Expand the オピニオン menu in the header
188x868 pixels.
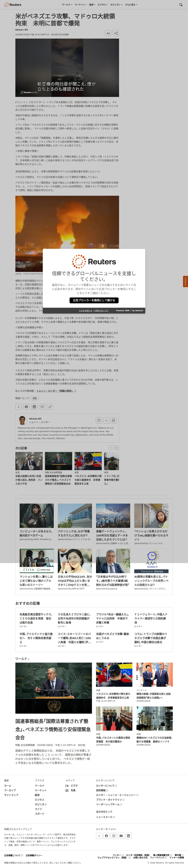[x=116, y=5]
